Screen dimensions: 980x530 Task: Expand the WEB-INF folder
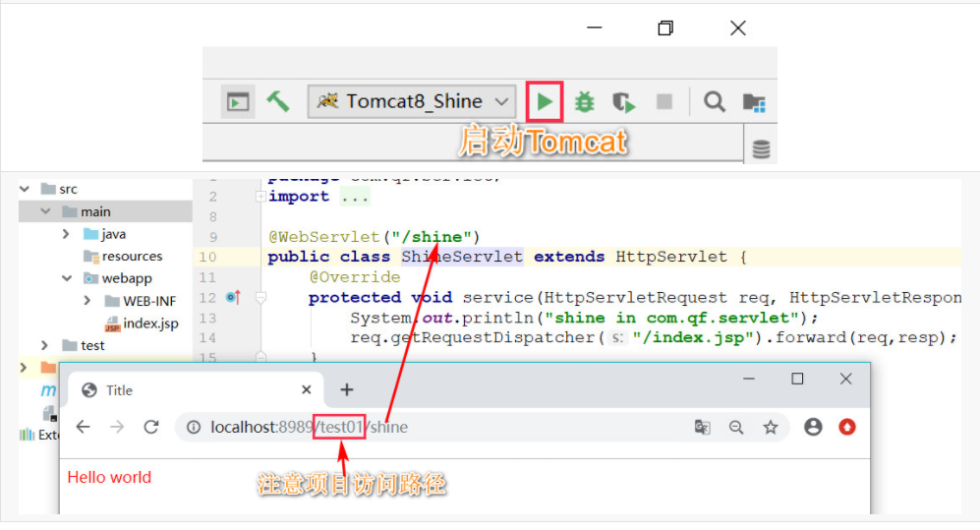(86, 301)
